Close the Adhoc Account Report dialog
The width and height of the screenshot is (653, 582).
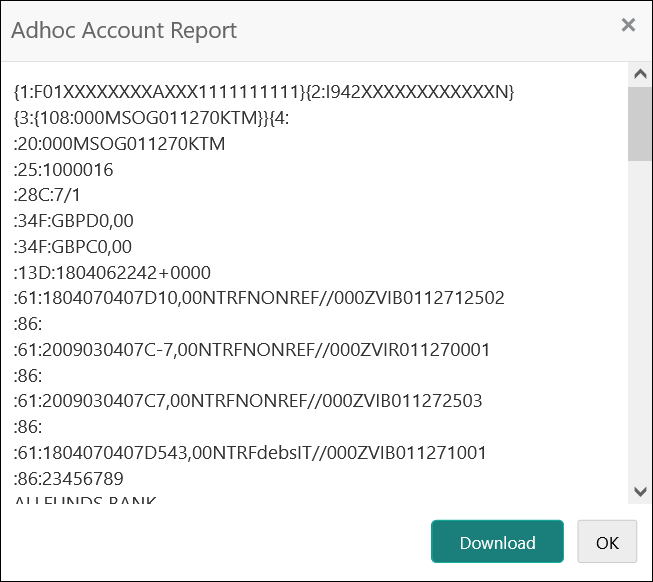[628, 25]
